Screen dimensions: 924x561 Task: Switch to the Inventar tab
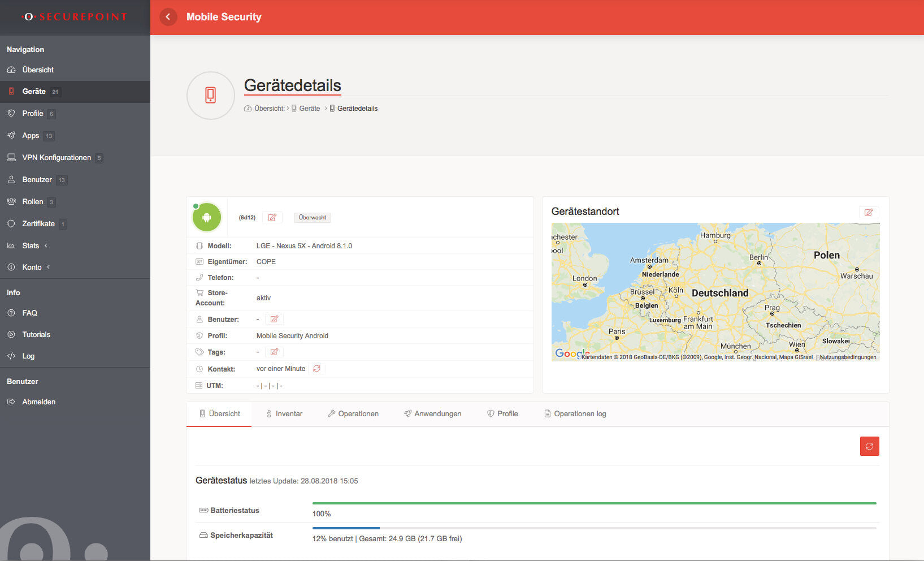[284, 414]
